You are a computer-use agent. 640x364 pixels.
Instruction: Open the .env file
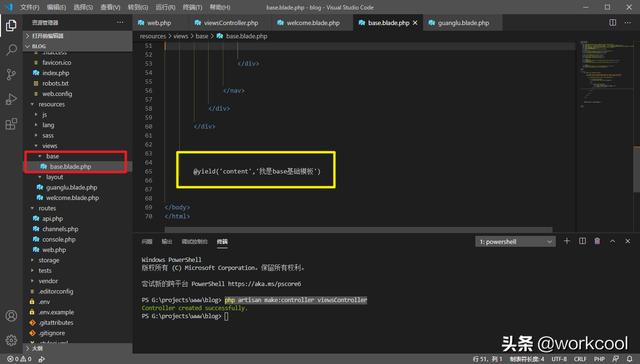click(44, 302)
